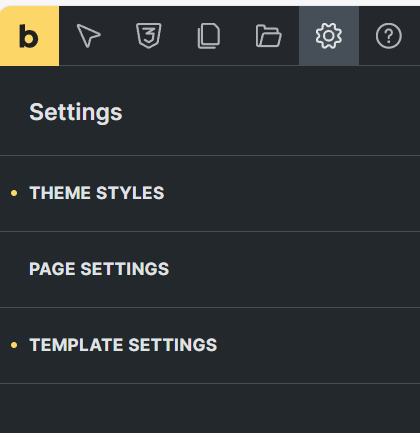
Task: Click empty panel area below Template Settings
Action: [x=210, y=408]
